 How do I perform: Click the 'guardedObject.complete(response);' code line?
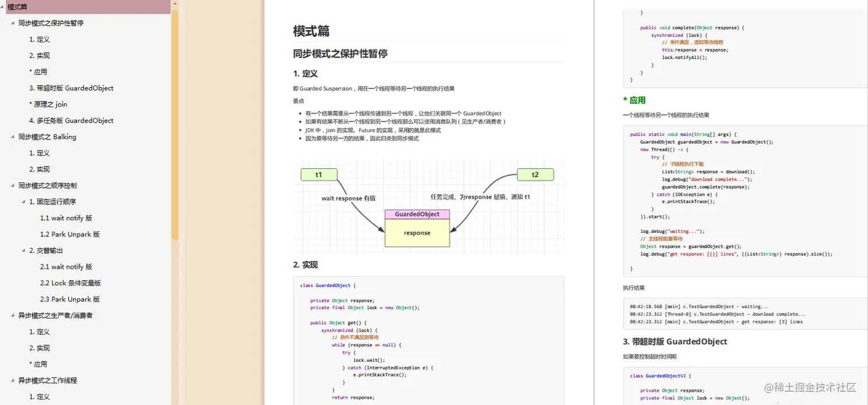pos(706,186)
